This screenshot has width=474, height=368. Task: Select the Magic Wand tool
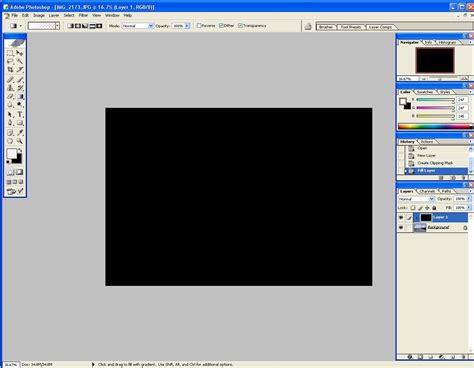(20, 61)
